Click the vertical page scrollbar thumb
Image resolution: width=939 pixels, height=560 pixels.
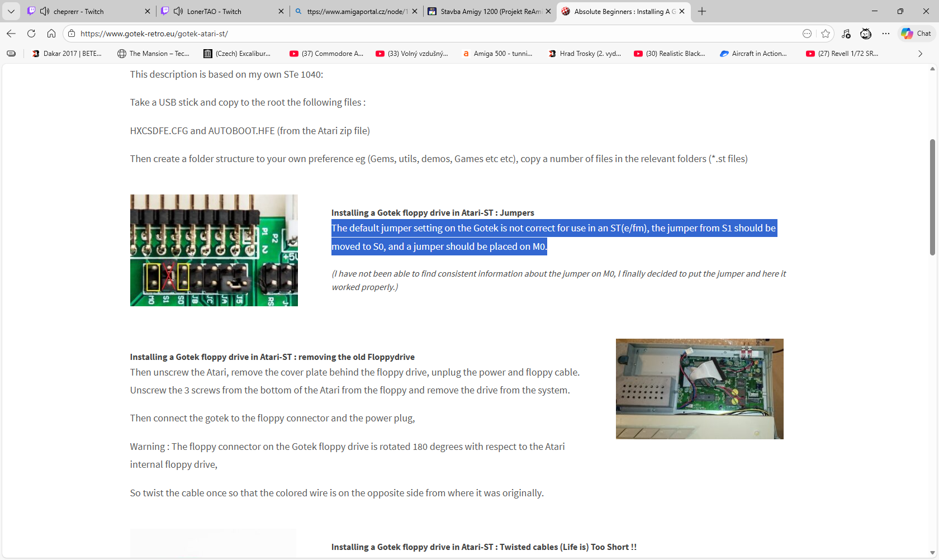tap(932, 196)
